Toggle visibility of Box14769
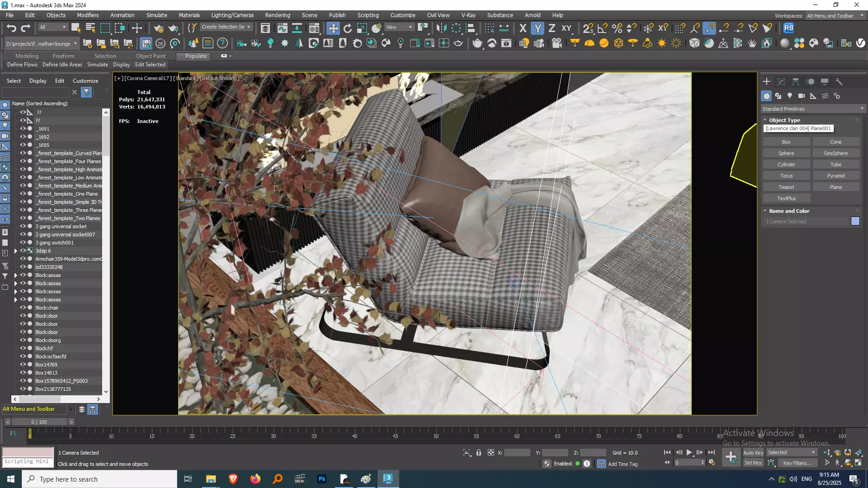This screenshot has height=488, width=868. 23,365
